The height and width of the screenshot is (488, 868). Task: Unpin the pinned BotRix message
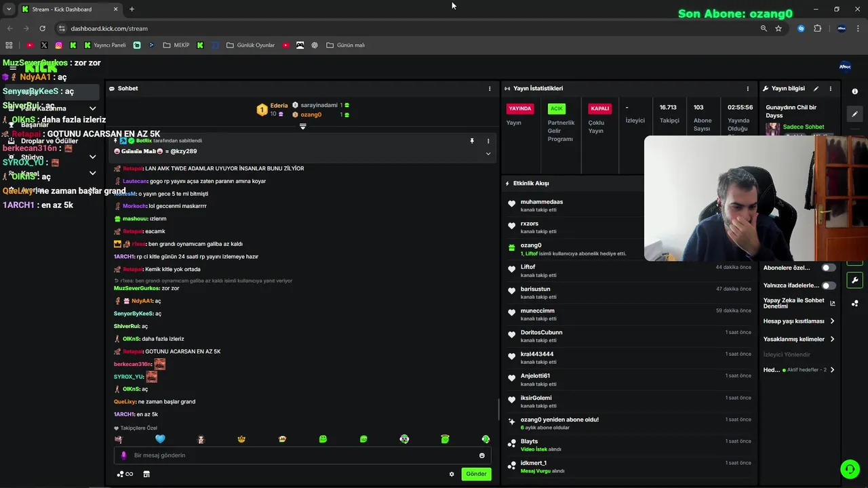point(472,141)
